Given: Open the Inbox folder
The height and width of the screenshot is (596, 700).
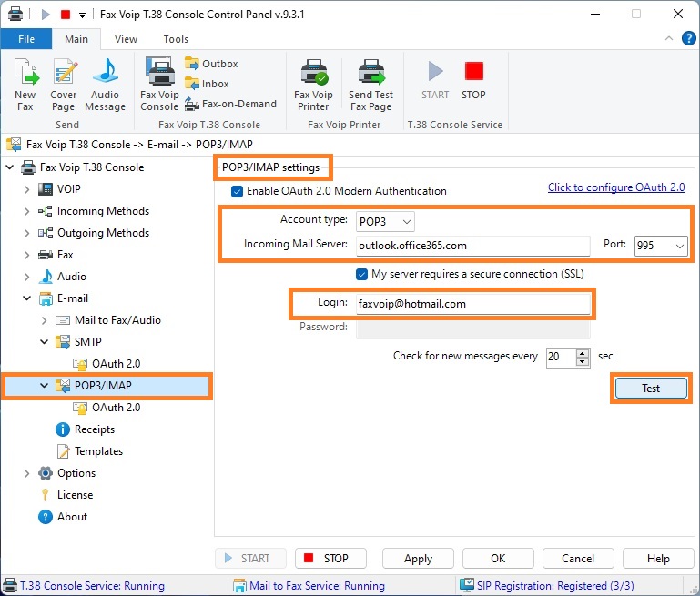Looking at the screenshot, I should click(x=207, y=84).
